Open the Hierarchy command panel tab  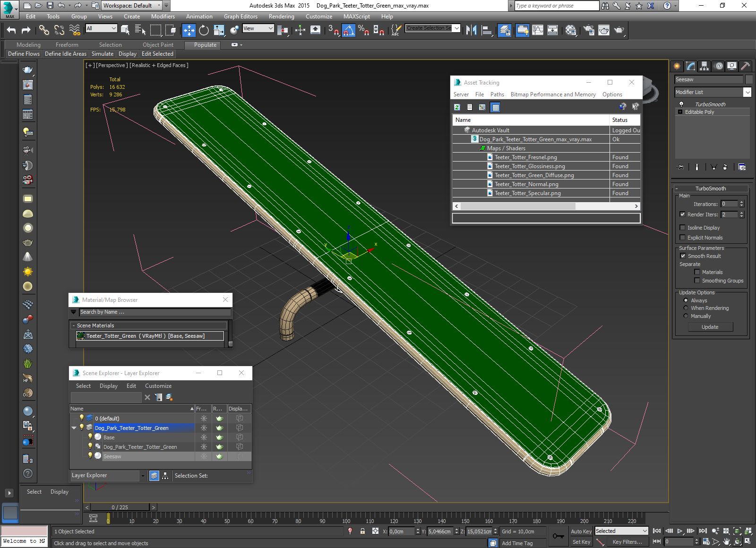[704, 66]
